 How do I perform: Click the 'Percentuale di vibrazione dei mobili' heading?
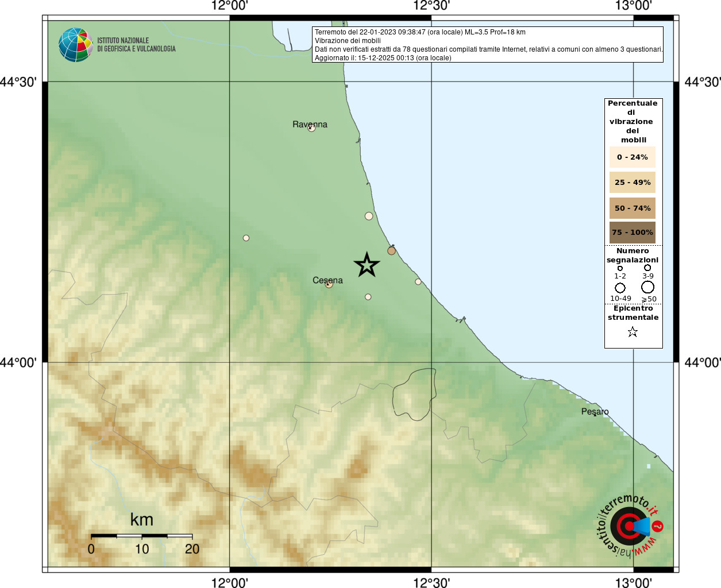point(633,122)
